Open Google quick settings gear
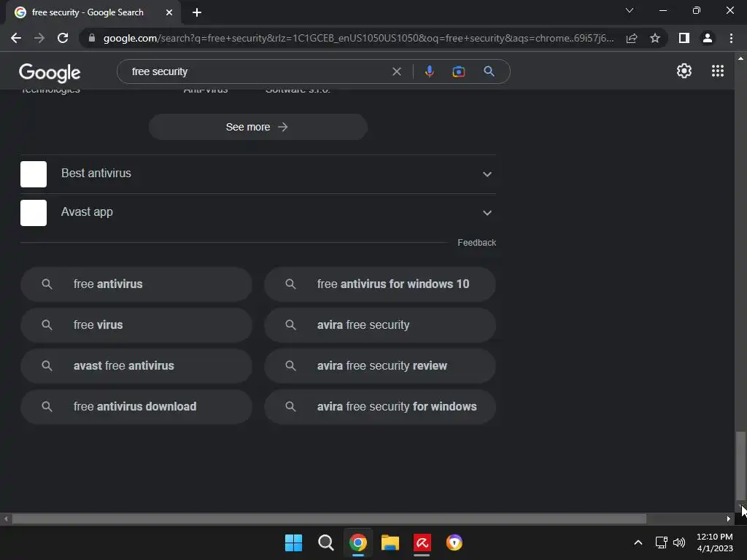 [x=684, y=71]
